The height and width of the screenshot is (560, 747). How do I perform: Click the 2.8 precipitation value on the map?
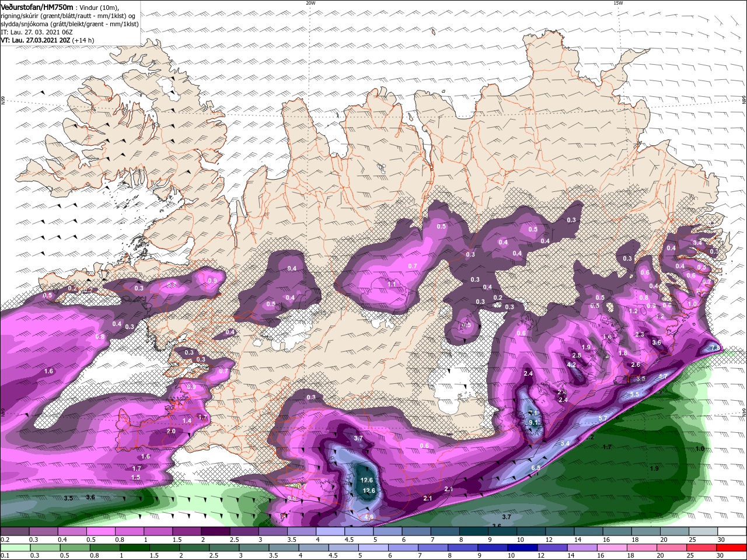(577, 355)
